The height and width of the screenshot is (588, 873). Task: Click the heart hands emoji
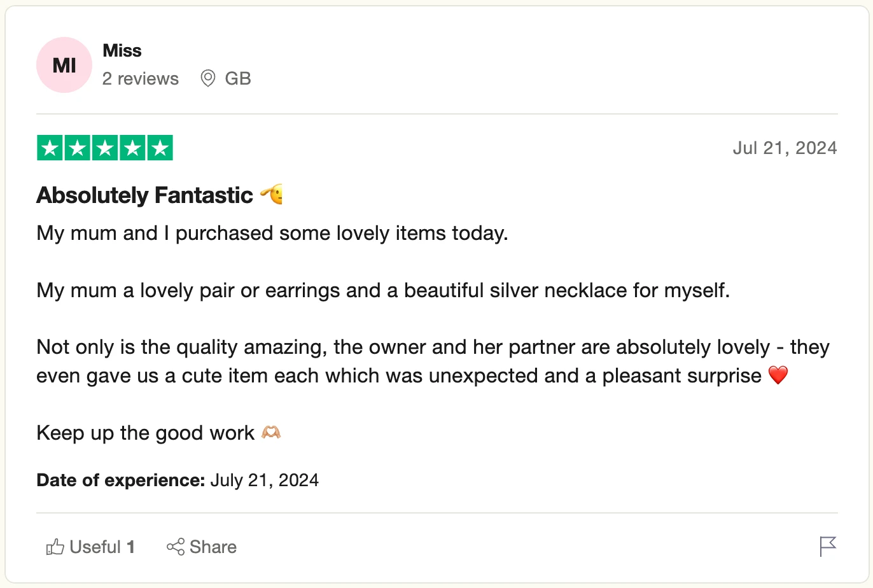click(271, 433)
